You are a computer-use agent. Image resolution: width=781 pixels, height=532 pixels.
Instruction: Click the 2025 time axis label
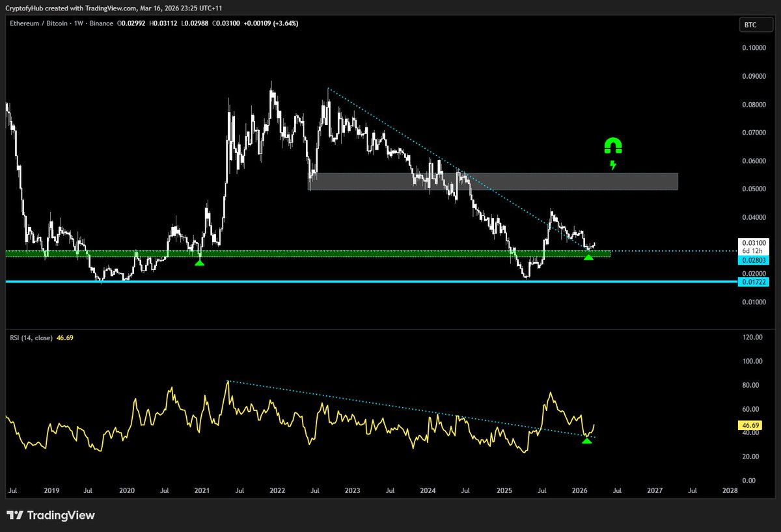pyautogui.click(x=504, y=492)
